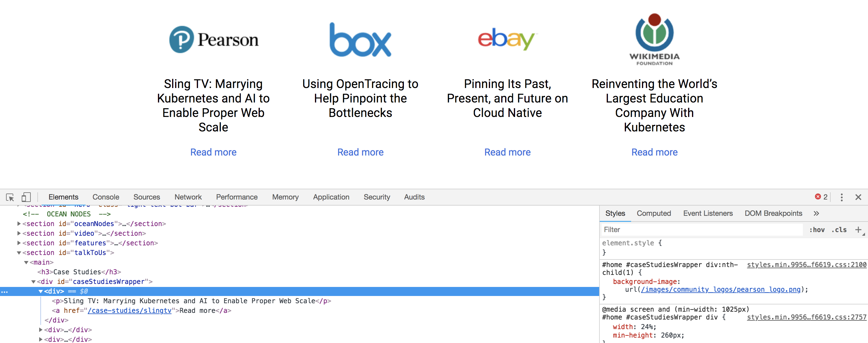Screen dimensions: 868x343
Task: Open the pearson_logo.png URL link
Action: (x=720, y=289)
